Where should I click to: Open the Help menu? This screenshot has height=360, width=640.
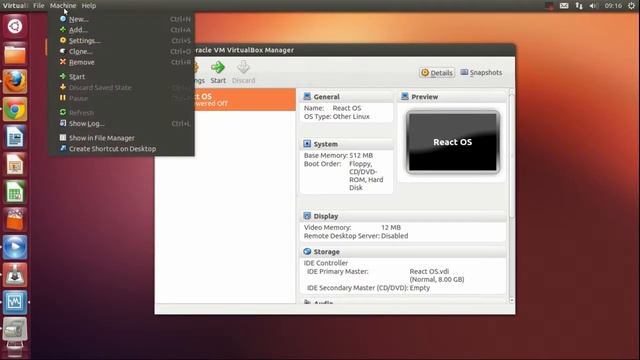pyautogui.click(x=89, y=6)
